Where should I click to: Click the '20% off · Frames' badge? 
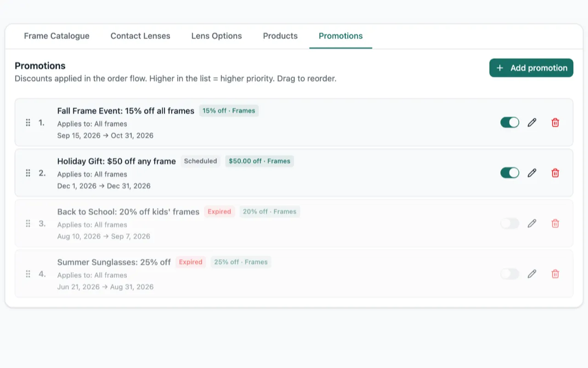pyautogui.click(x=270, y=212)
